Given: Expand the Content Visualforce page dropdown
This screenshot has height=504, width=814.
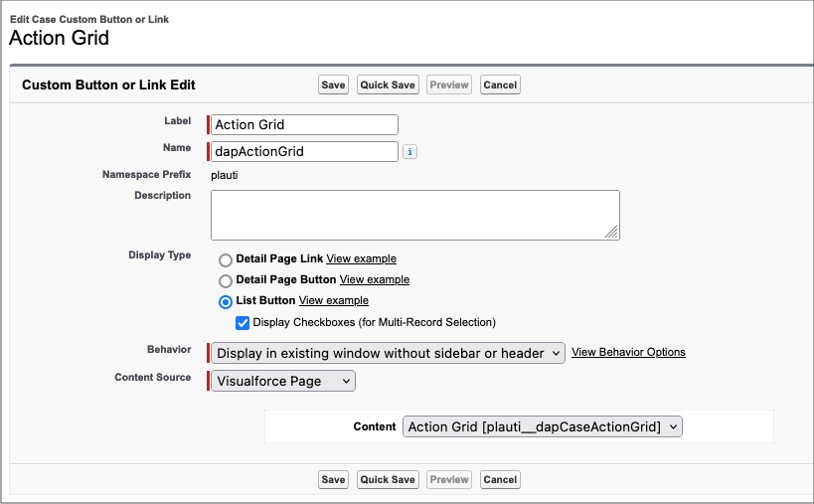Looking at the screenshot, I should pyautogui.click(x=543, y=426).
